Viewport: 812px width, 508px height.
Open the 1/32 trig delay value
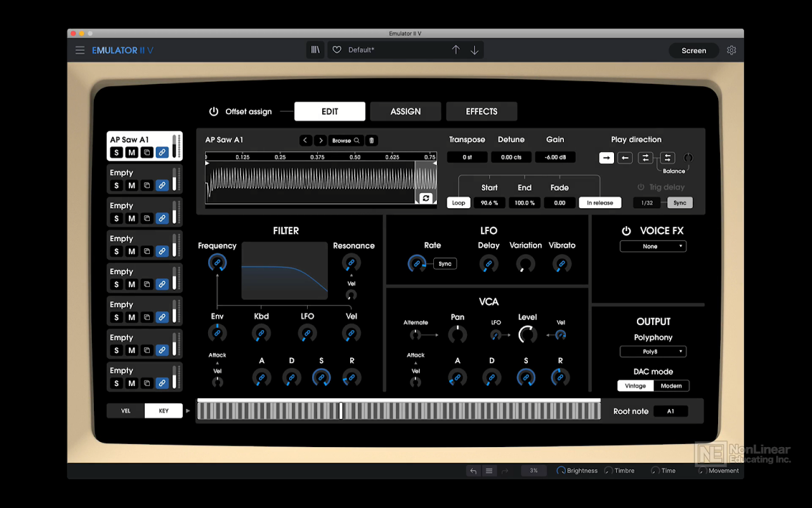pyautogui.click(x=647, y=203)
